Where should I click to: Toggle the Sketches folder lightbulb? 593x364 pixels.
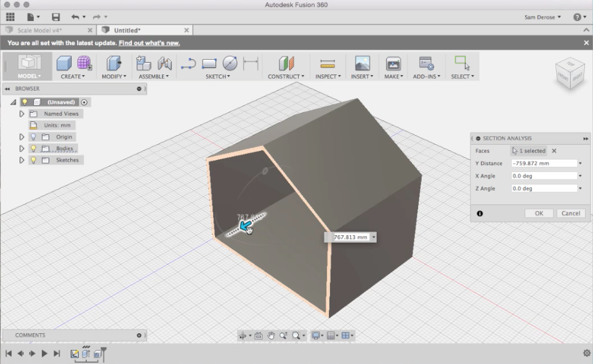[x=33, y=160]
